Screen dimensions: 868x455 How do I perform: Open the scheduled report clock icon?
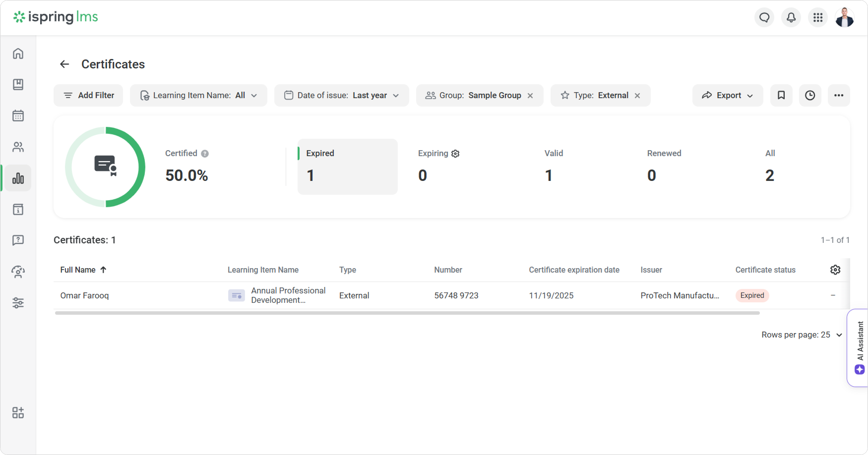coord(810,95)
